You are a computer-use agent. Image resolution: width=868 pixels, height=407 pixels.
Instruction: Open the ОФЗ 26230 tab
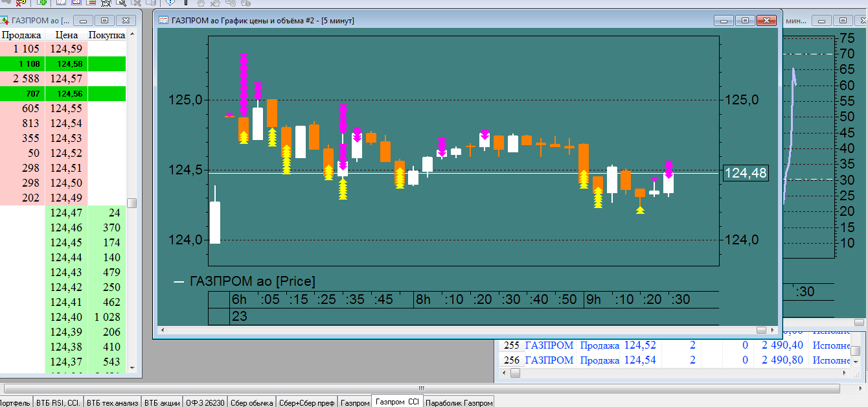pos(205,402)
